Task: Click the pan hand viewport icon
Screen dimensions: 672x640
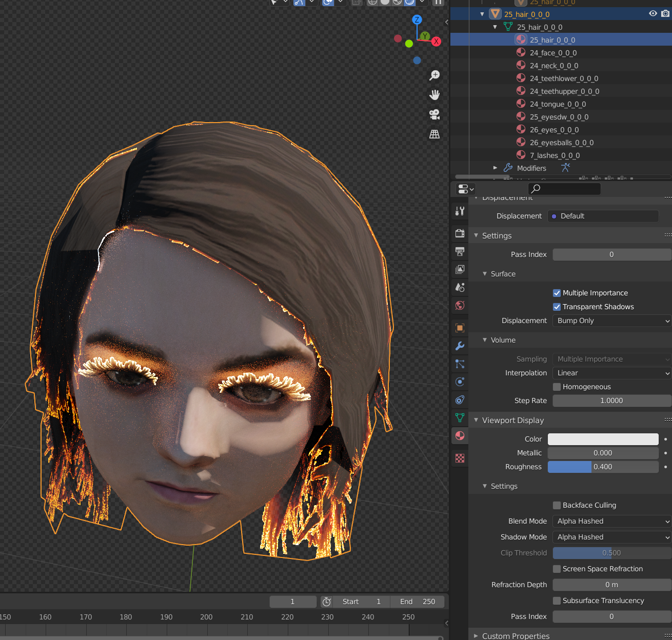Action: [x=434, y=95]
